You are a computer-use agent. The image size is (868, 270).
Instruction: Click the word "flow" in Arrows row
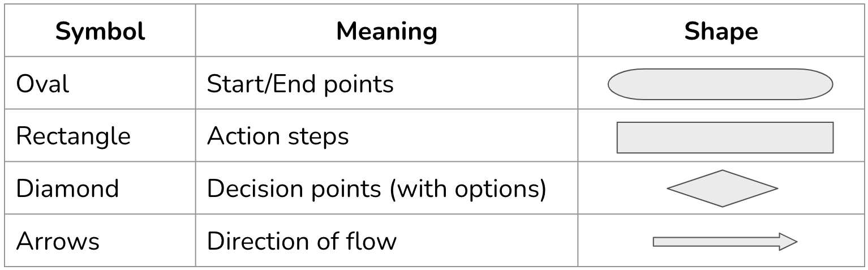(x=368, y=242)
